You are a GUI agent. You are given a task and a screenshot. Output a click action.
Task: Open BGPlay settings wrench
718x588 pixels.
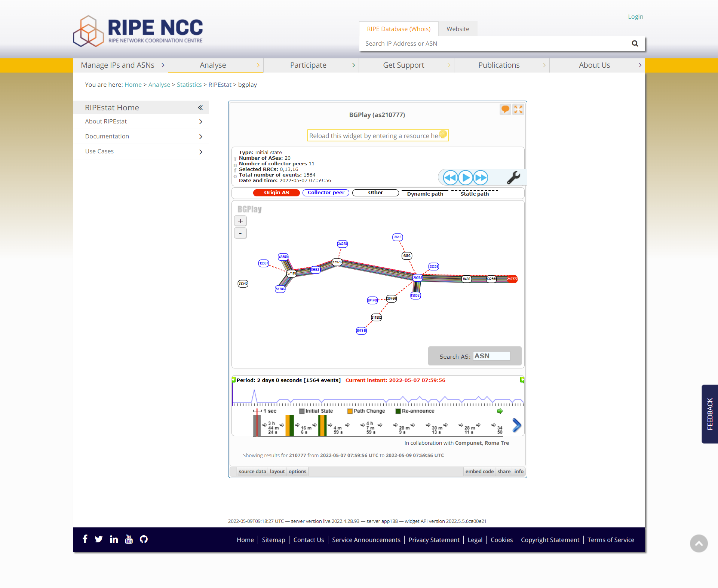pyautogui.click(x=513, y=177)
